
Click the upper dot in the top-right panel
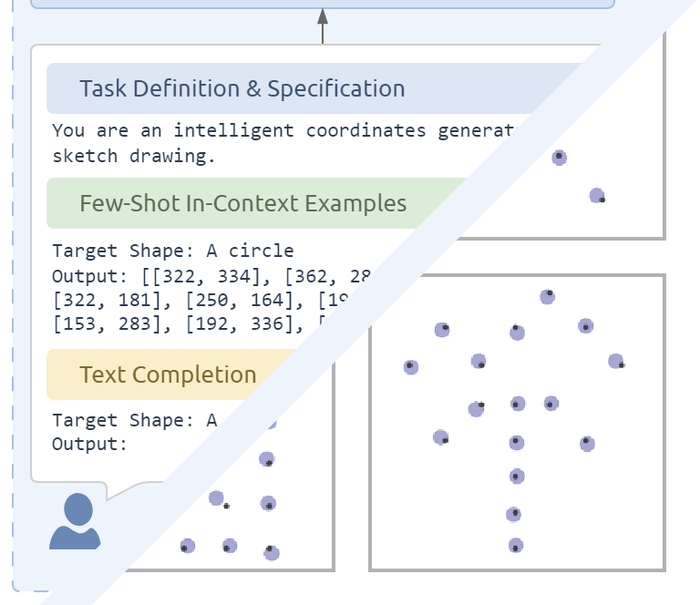pos(559,158)
